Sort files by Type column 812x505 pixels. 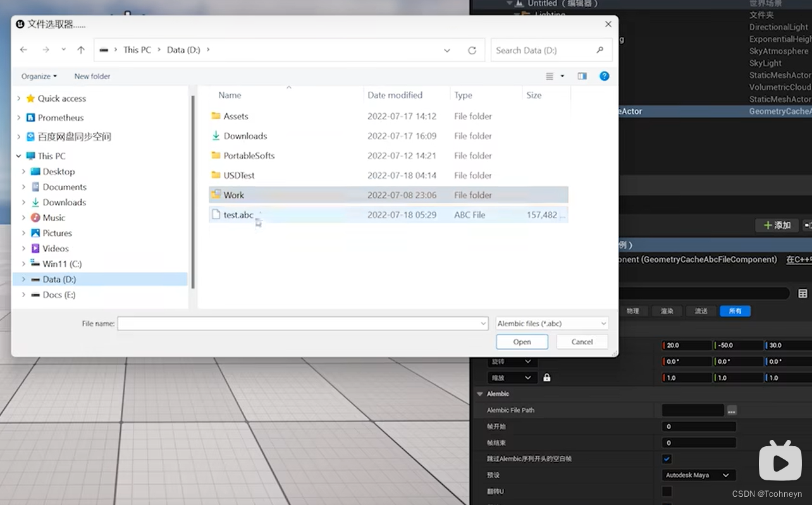click(x=463, y=95)
